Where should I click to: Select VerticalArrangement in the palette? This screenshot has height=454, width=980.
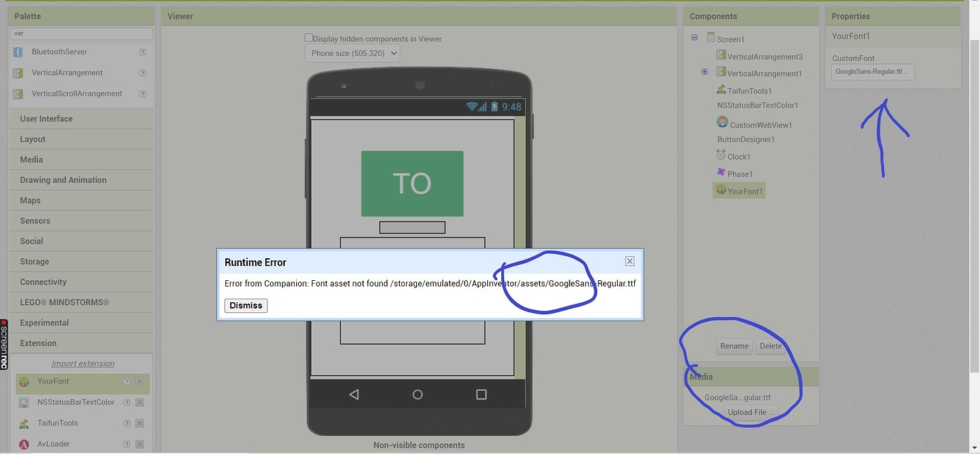tap(68, 72)
